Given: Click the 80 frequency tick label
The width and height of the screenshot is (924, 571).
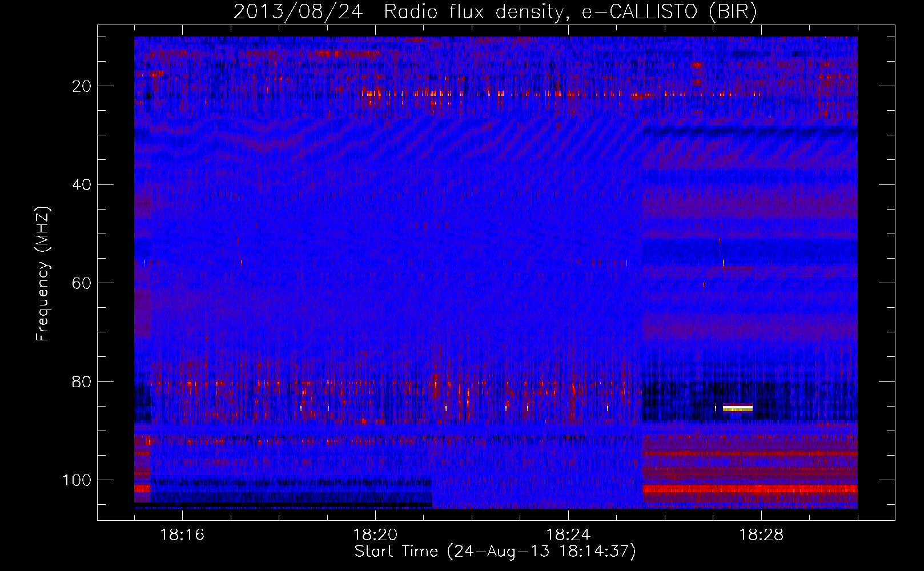Looking at the screenshot, I should click(82, 381).
